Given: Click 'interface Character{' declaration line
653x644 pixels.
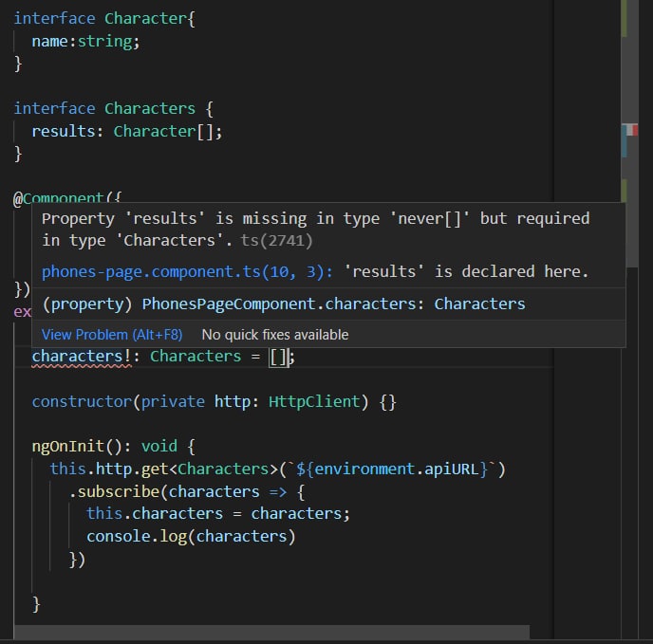Looking at the screenshot, I should 104,19.
